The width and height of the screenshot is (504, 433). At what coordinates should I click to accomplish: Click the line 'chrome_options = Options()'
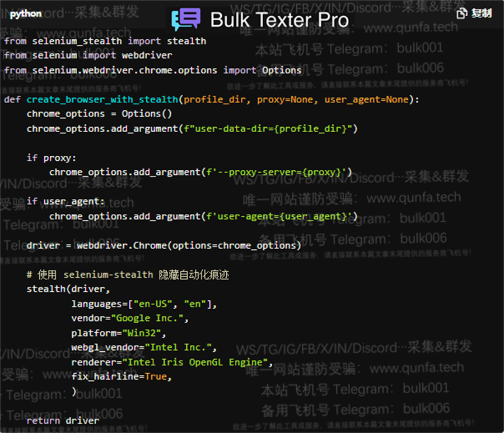coord(99,114)
